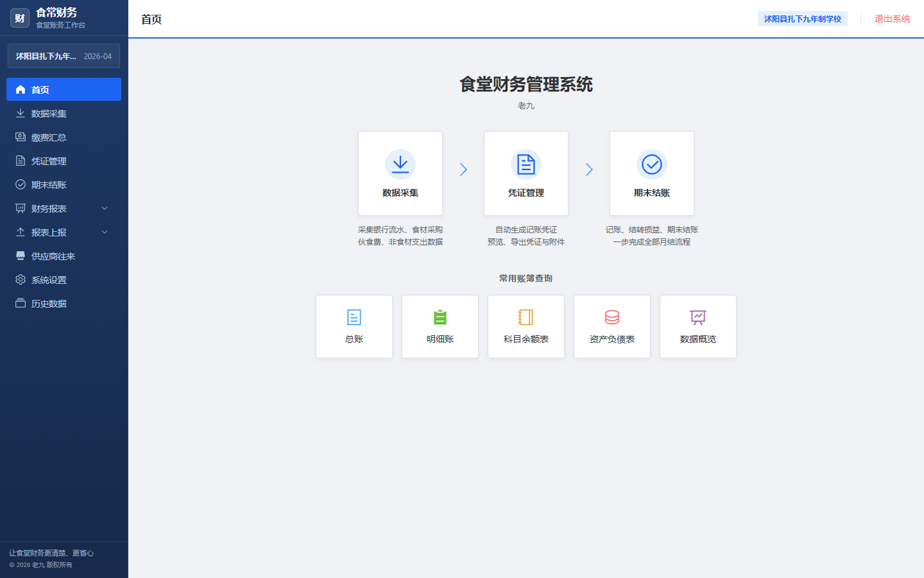This screenshot has height=578, width=924.
Task: Open the 资产负债表 card label
Action: (x=612, y=339)
